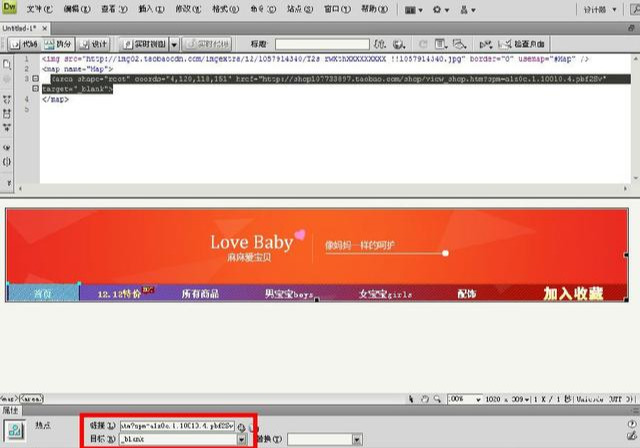640x448 pixels.
Task: Choose the Select pointer tool in status bar
Action: (x=411, y=399)
